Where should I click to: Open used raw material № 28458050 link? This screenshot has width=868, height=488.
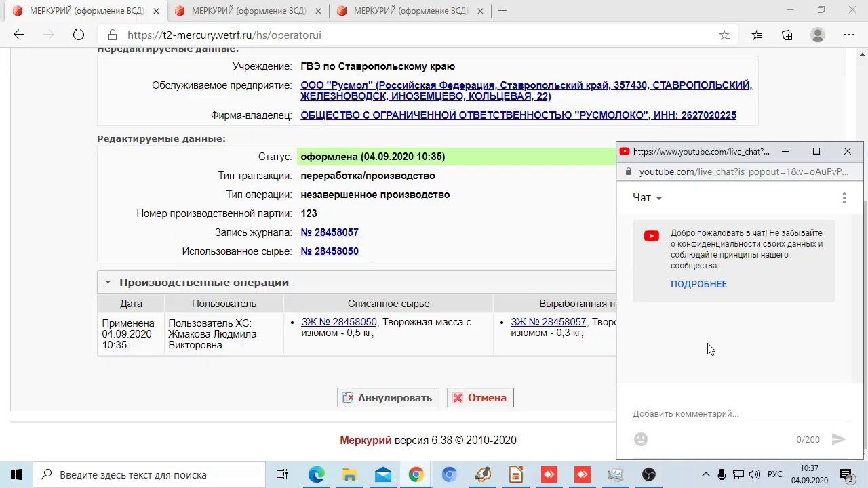tap(330, 251)
